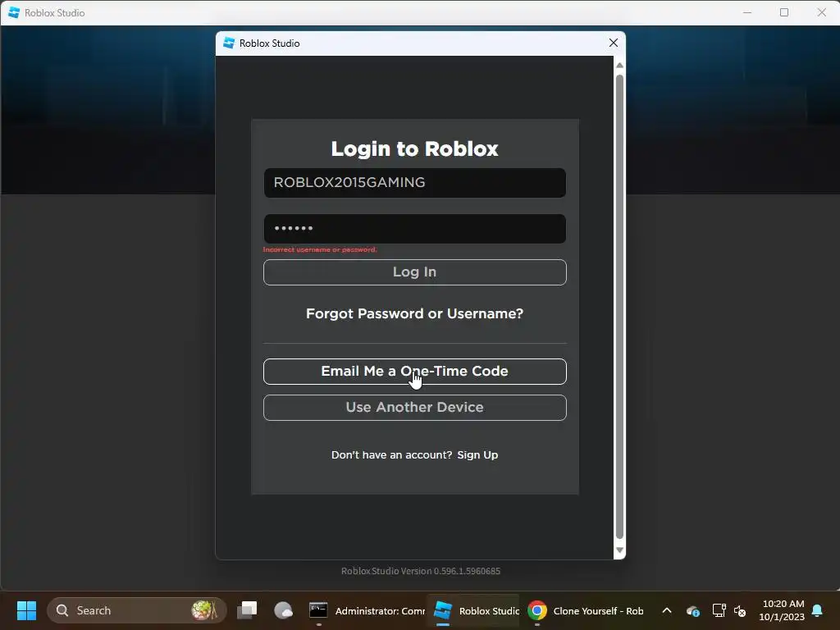Switch to Administrator Command Prompt taskbar item
Image resolution: width=840 pixels, height=630 pixels.
367,610
